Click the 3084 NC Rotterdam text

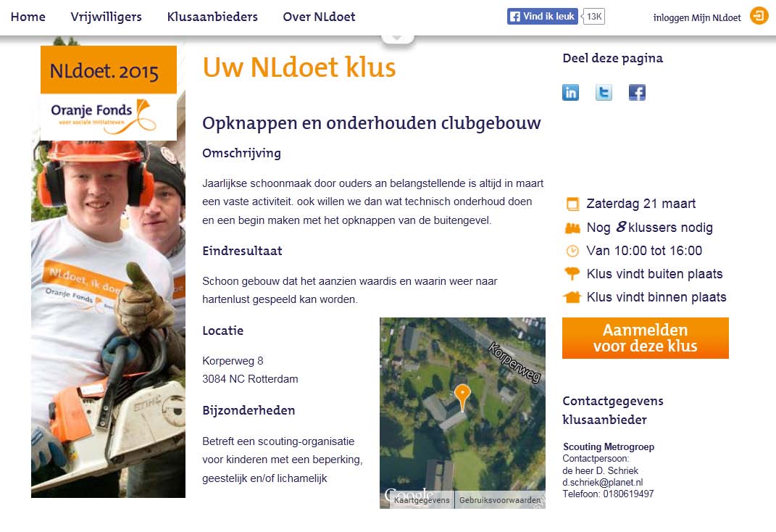[x=250, y=379]
